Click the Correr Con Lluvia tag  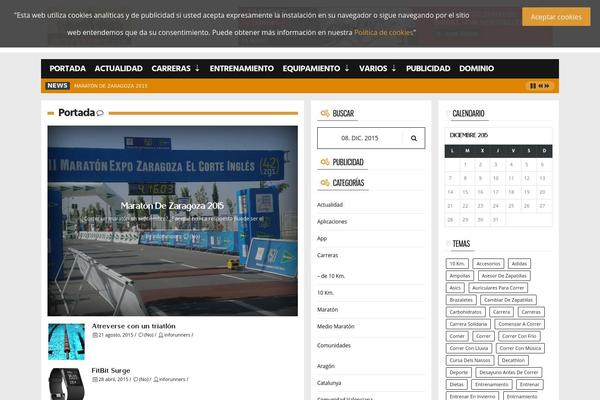[468, 348]
